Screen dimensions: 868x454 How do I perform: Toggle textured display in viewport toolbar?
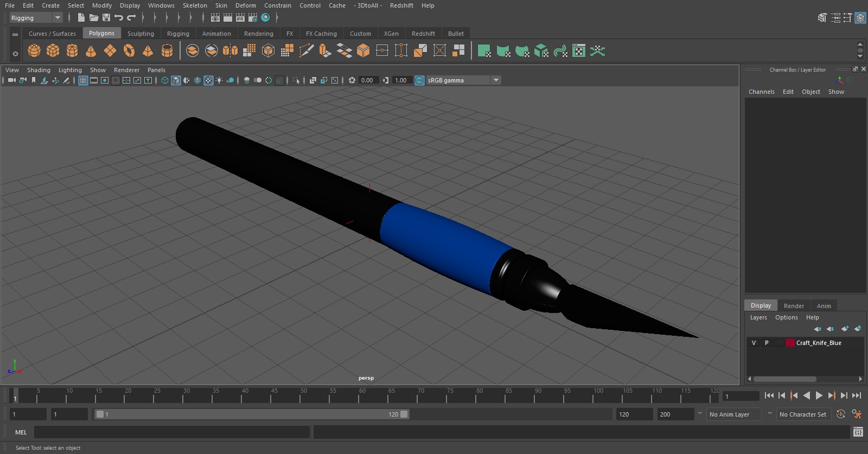tap(208, 80)
